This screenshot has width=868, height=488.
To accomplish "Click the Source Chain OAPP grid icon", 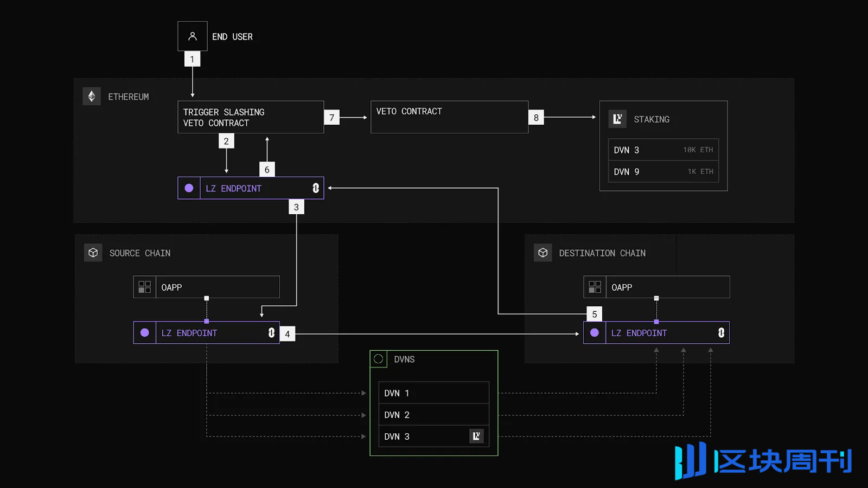I will (x=145, y=287).
